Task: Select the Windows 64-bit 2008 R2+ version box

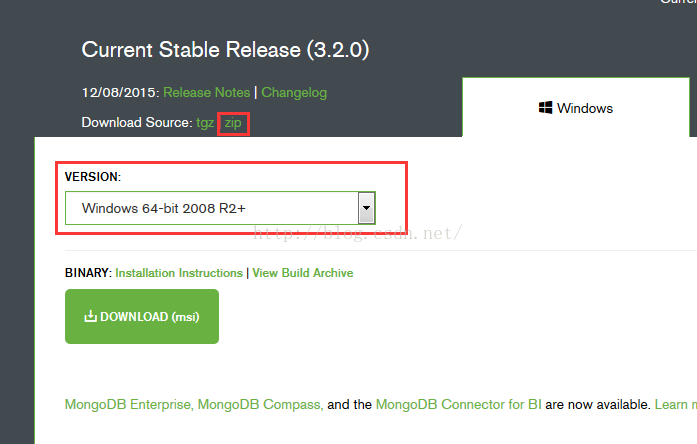Action: pyautogui.click(x=220, y=208)
